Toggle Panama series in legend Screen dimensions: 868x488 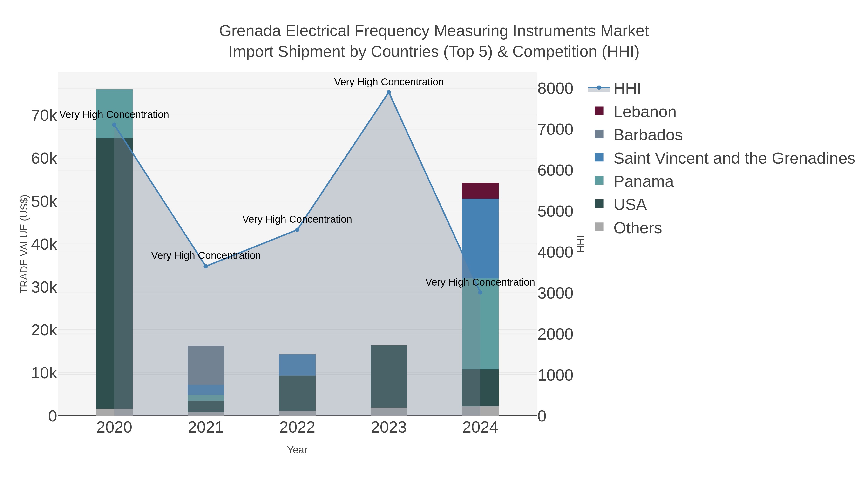(634, 181)
